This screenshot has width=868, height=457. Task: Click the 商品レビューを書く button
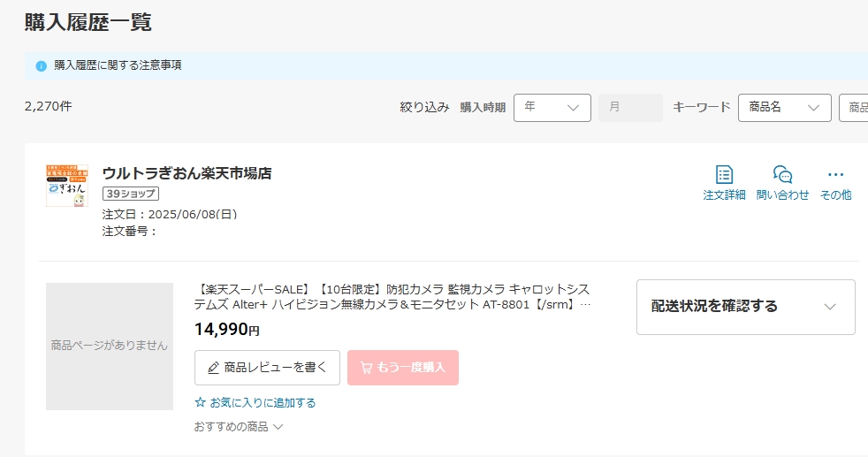pyautogui.click(x=267, y=368)
